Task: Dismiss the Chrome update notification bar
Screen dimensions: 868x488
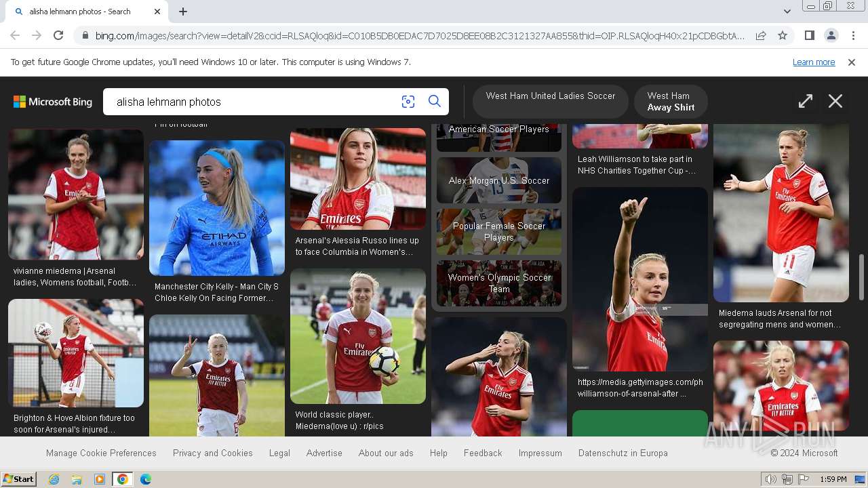Action: 852,62
